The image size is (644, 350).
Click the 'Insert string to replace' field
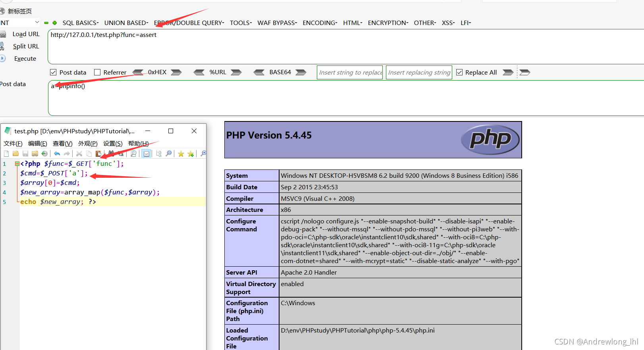(x=350, y=72)
